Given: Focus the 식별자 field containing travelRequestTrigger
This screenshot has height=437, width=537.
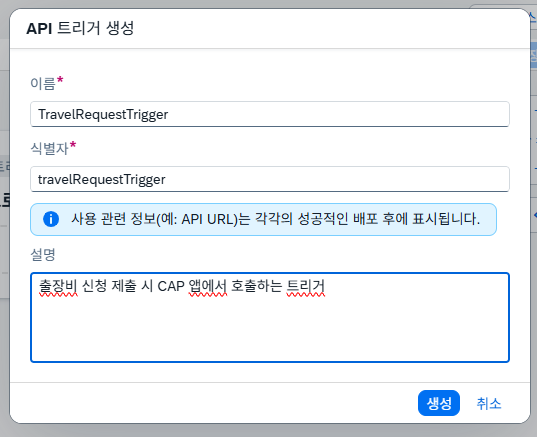Looking at the screenshot, I should pyautogui.click(x=270, y=179).
